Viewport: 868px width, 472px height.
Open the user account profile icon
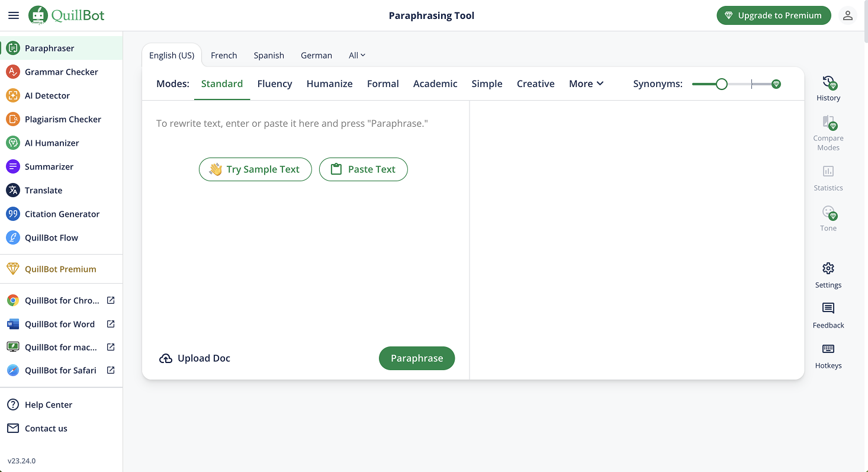tap(848, 15)
